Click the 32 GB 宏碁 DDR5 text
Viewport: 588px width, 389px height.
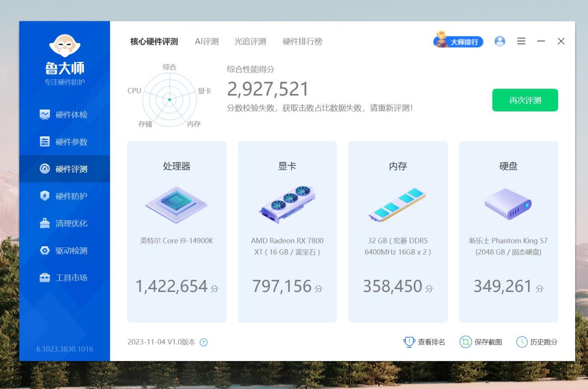point(398,246)
